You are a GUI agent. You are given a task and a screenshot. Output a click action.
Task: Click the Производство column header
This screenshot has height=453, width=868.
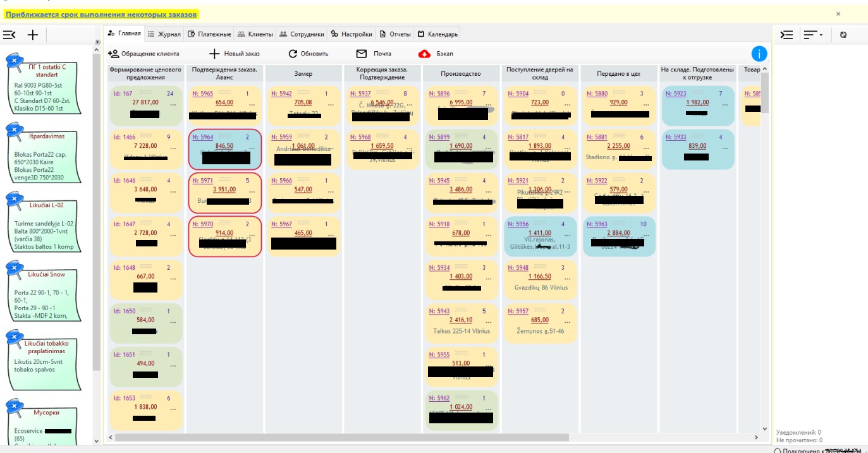(461, 74)
